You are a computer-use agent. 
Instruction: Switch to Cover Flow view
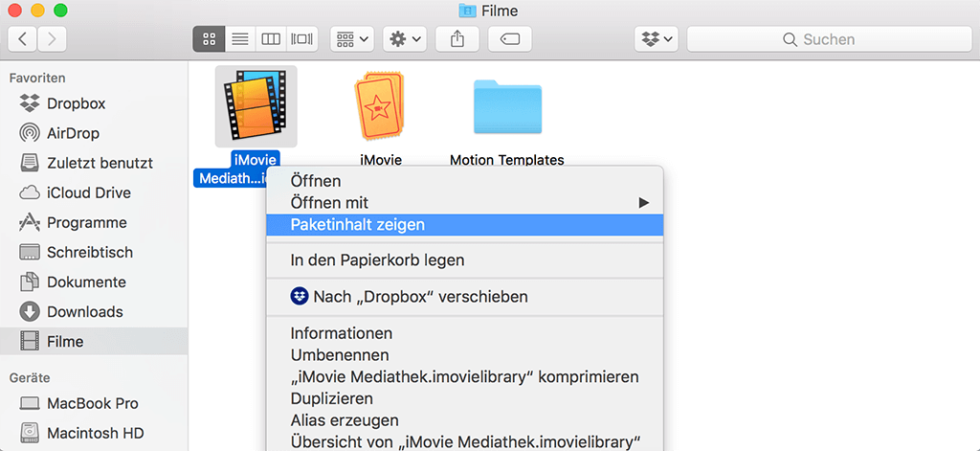[301, 39]
